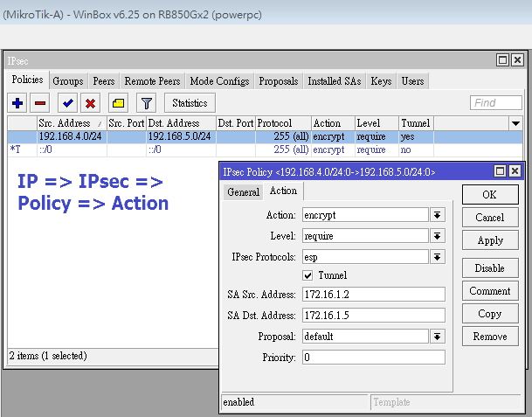532x417 pixels.
Task: Sort by Dst. Port column header
Action: point(236,123)
